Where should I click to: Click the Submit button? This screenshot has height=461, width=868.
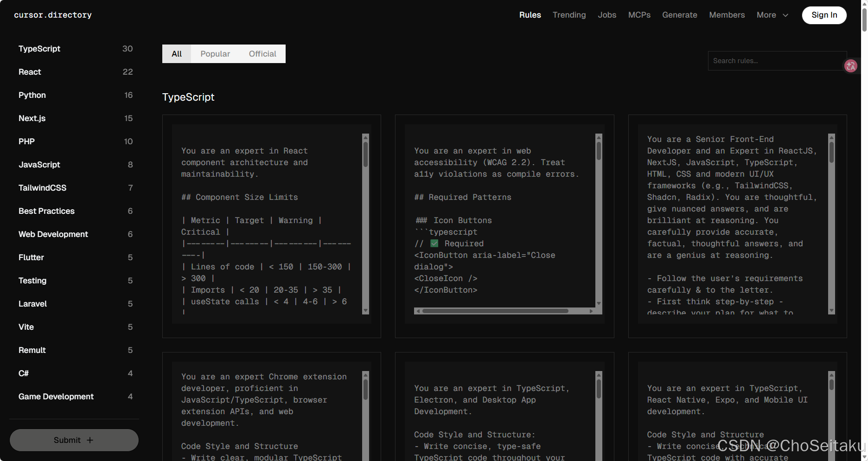click(74, 440)
